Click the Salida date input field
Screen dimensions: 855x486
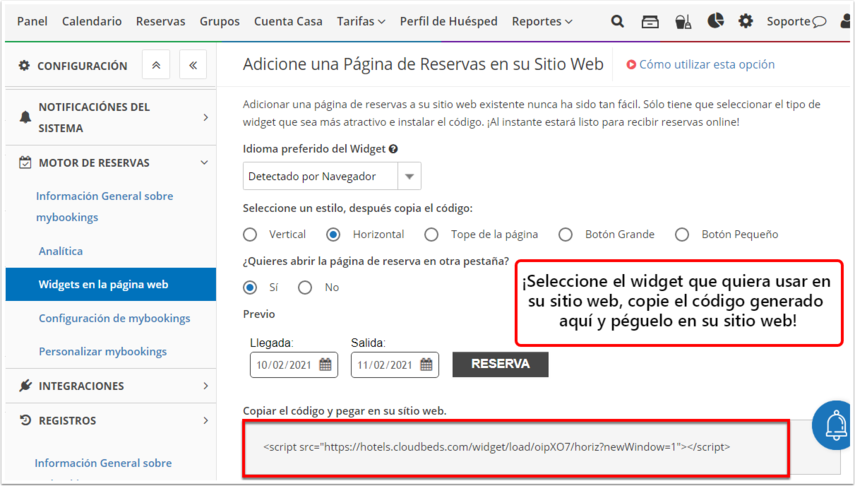[x=395, y=364]
